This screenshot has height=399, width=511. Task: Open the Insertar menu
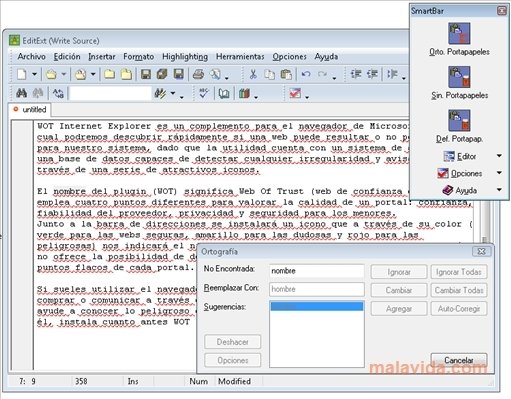102,57
